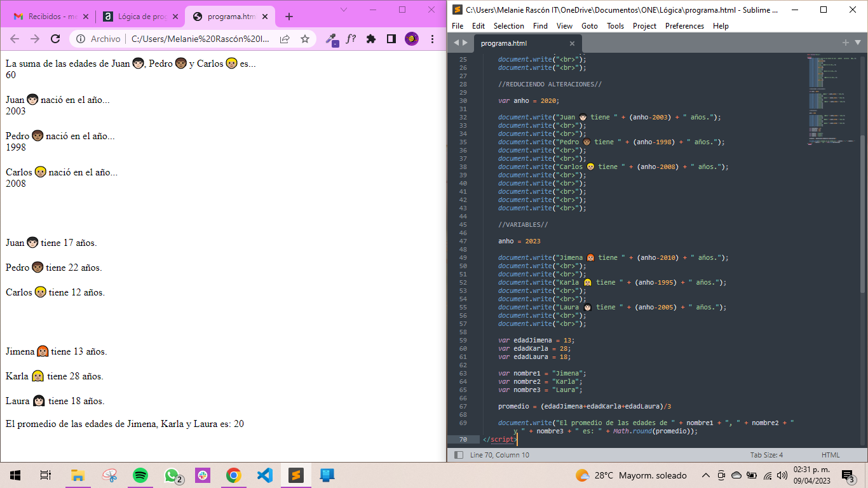Open Sublime Find menu
Screen dimensions: 868x488
[x=540, y=26]
